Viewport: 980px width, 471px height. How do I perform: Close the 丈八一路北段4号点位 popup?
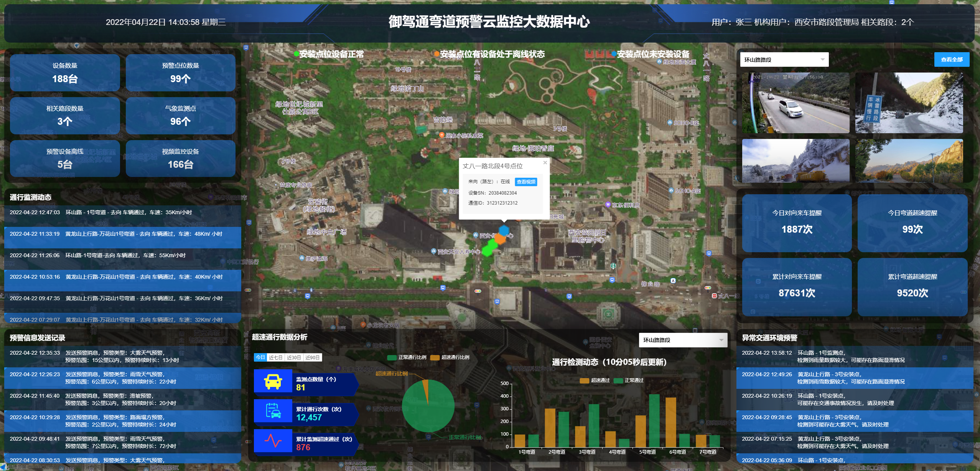click(x=545, y=162)
